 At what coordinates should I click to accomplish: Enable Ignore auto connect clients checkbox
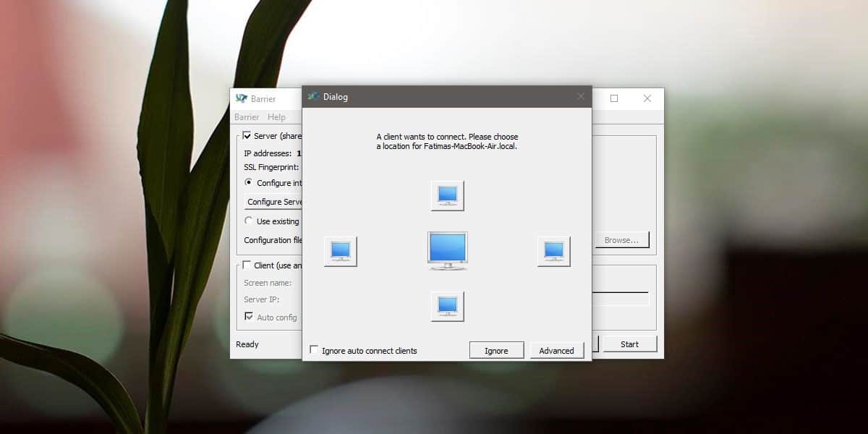click(314, 350)
